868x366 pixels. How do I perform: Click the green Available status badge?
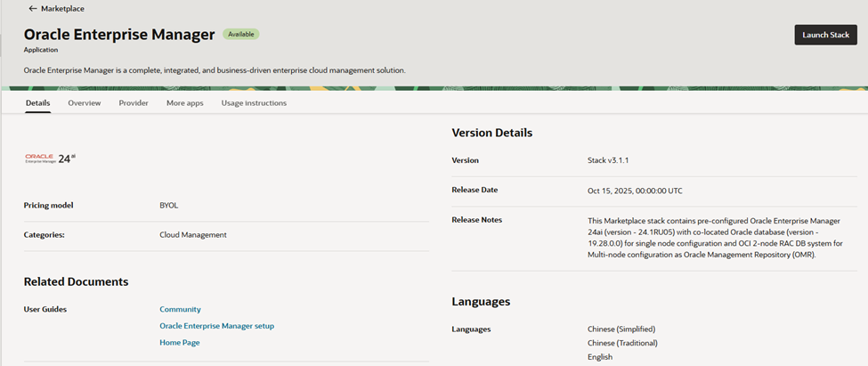point(240,35)
